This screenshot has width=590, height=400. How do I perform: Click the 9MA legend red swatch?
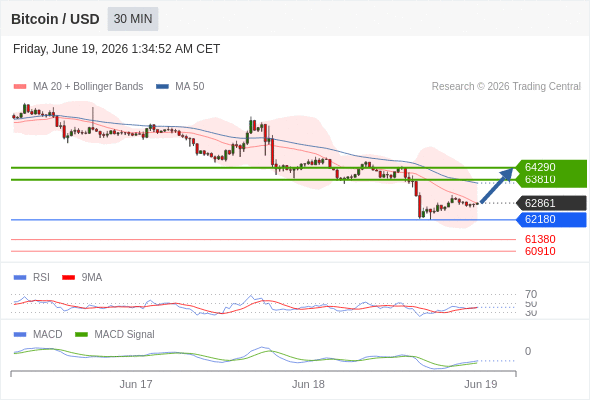(68, 278)
